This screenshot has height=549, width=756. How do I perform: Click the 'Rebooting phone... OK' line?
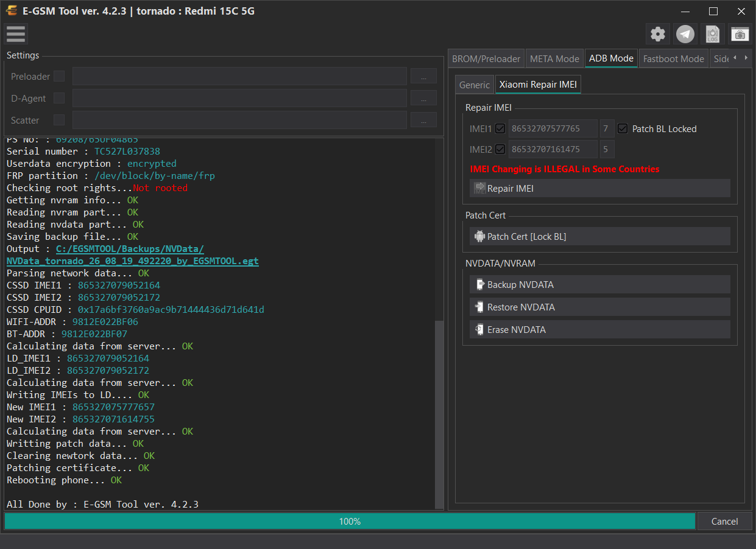coord(64,480)
